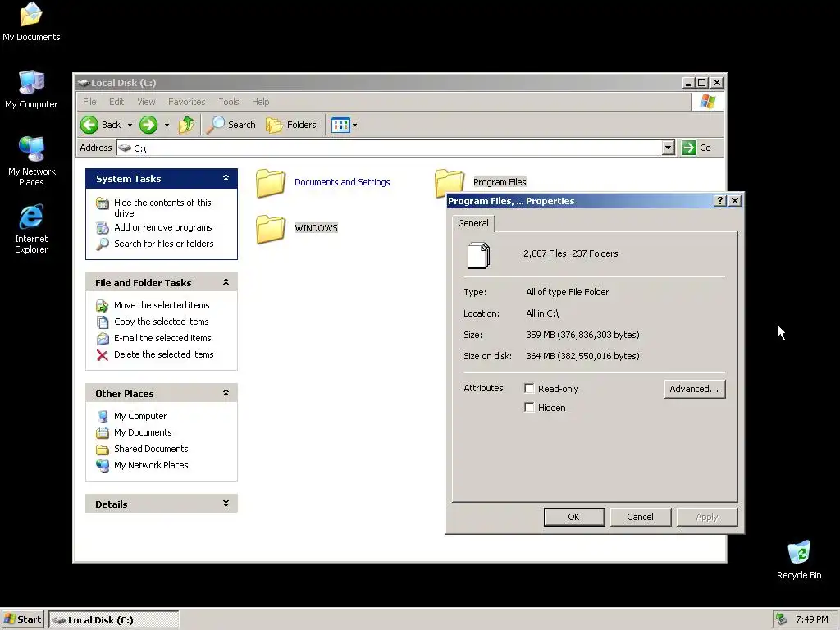Open the Back history dropdown arrow
The height and width of the screenshot is (630, 840).
[130, 126]
